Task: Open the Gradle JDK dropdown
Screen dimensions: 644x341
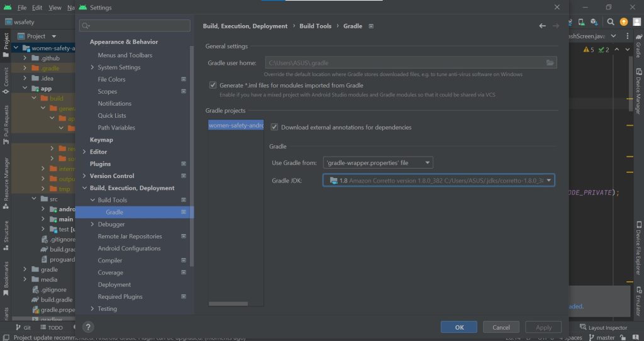Action: 438,181
